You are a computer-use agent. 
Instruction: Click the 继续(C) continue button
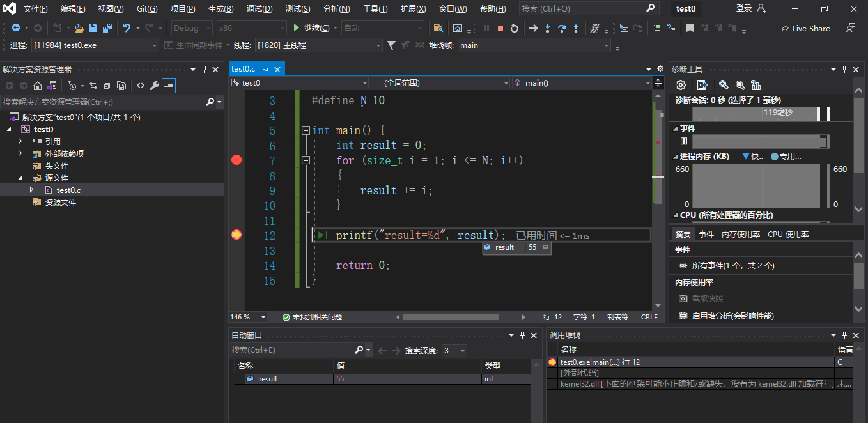click(312, 28)
